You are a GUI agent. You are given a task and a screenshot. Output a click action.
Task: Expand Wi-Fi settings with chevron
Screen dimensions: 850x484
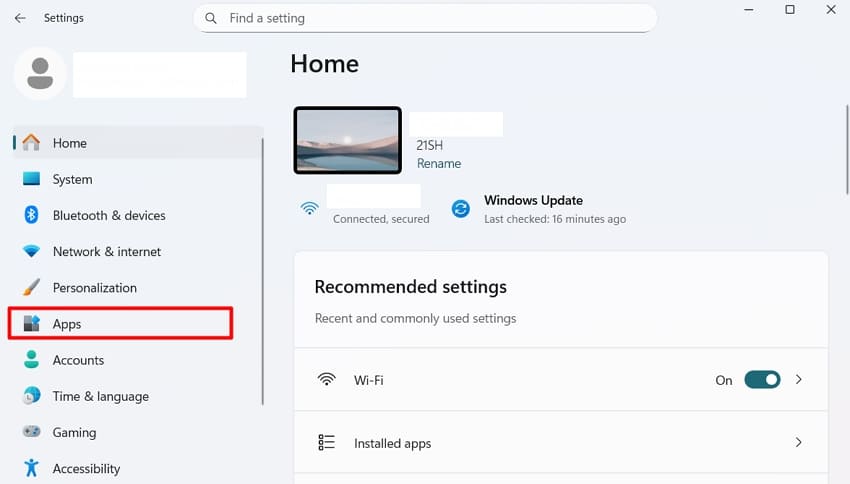pyautogui.click(x=799, y=379)
